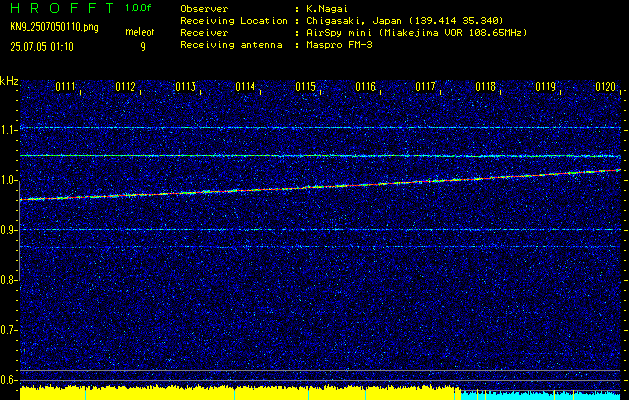Click the meteor count value 9

click(x=142, y=47)
